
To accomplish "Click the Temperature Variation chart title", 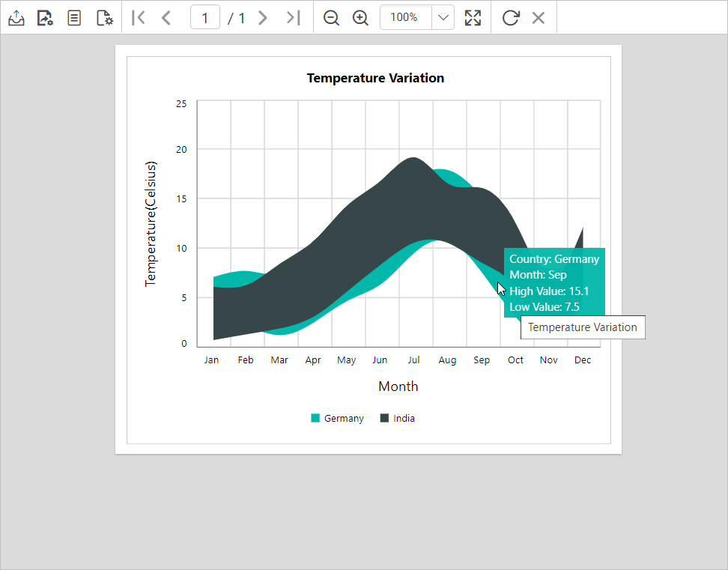I will [x=375, y=78].
